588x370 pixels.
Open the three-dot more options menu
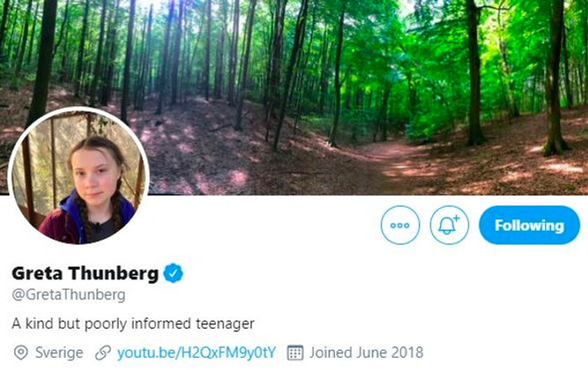(400, 225)
